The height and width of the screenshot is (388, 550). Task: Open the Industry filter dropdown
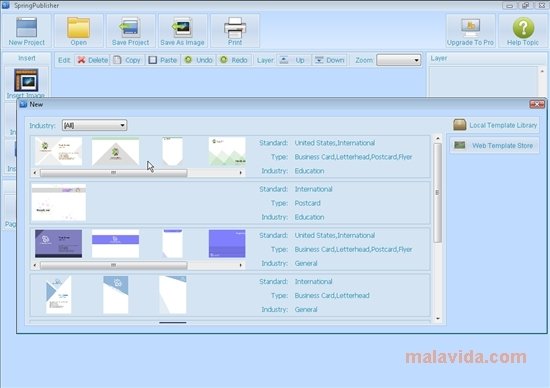(x=94, y=125)
